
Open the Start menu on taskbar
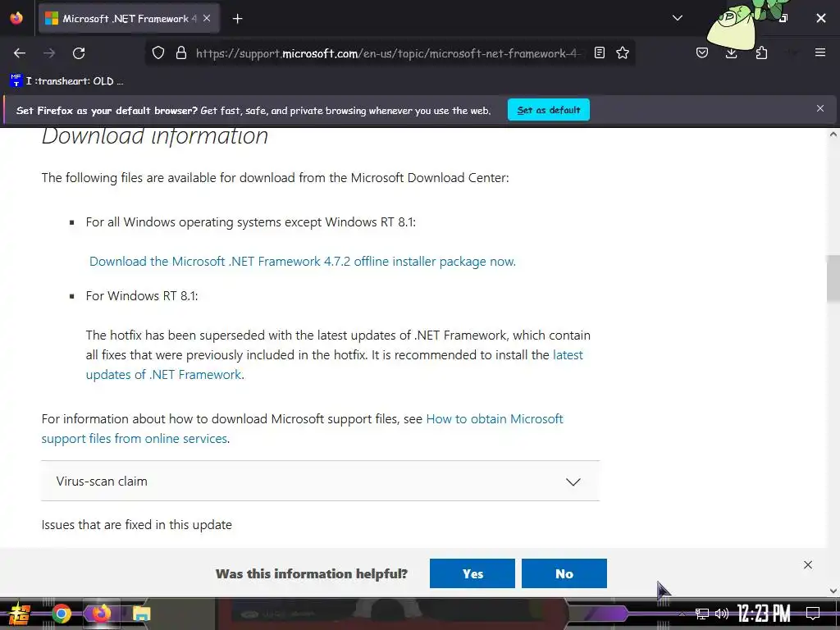point(19,614)
